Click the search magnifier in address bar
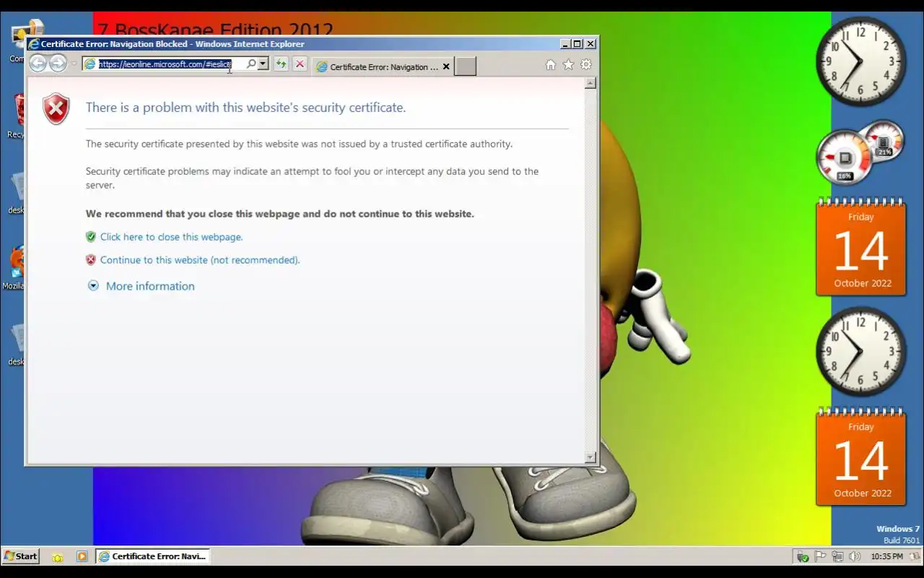 251,64
